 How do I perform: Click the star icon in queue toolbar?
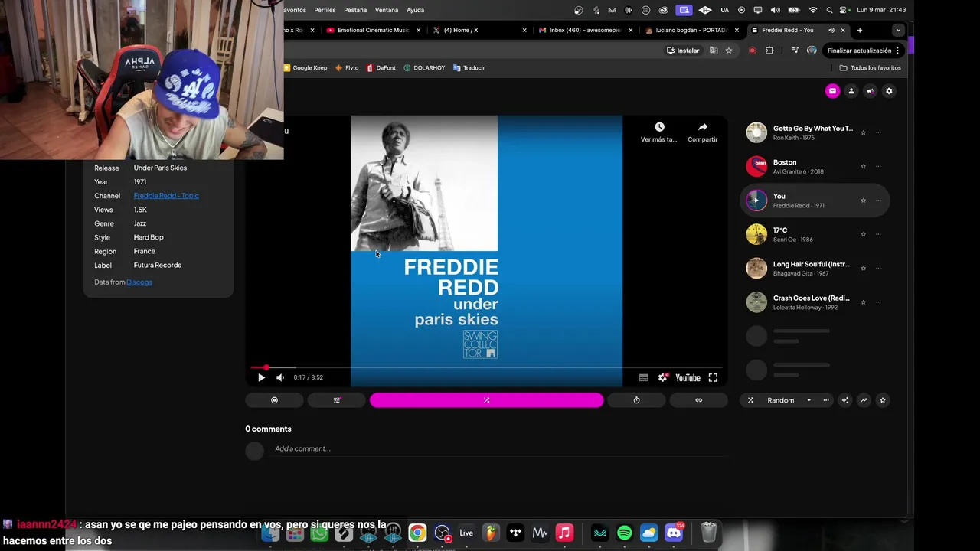click(x=883, y=400)
